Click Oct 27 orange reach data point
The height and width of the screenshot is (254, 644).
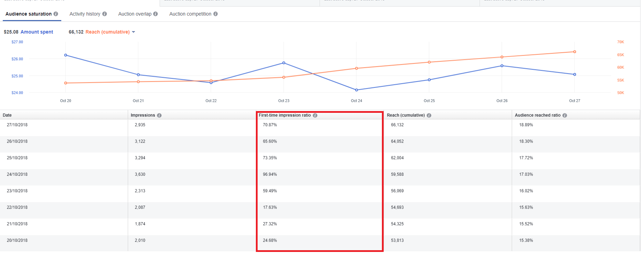[575, 52]
